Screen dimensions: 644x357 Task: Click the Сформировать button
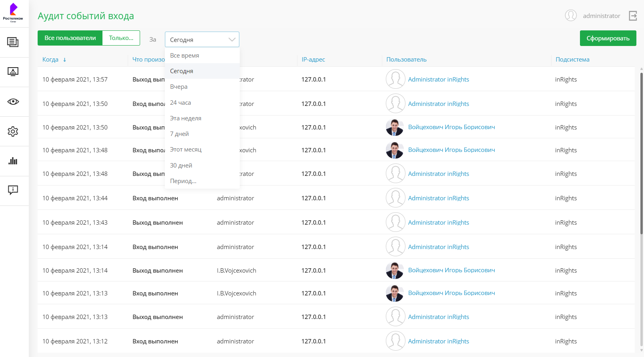point(608,38)
